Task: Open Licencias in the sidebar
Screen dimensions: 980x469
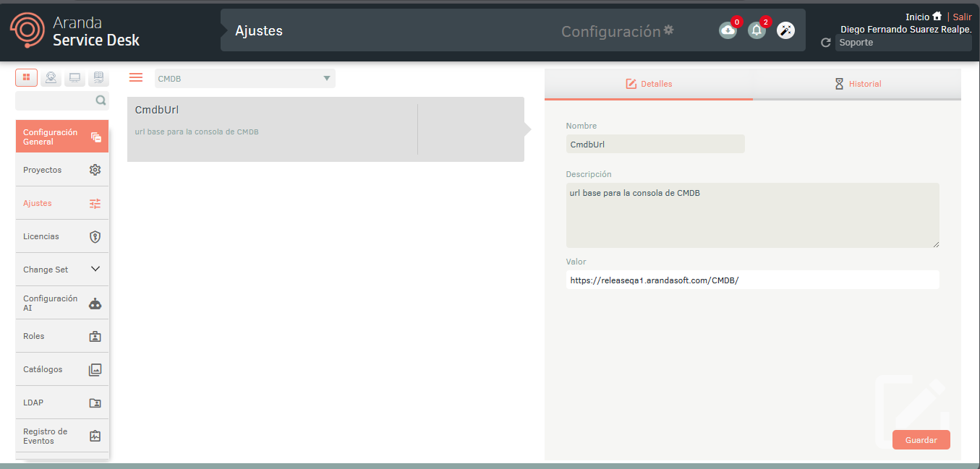Action: pyautogui.click(x=62, y=236)
